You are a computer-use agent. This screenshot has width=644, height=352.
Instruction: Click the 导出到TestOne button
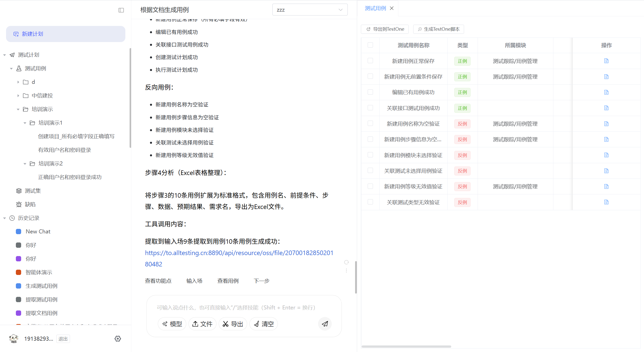tap(385, 29)
